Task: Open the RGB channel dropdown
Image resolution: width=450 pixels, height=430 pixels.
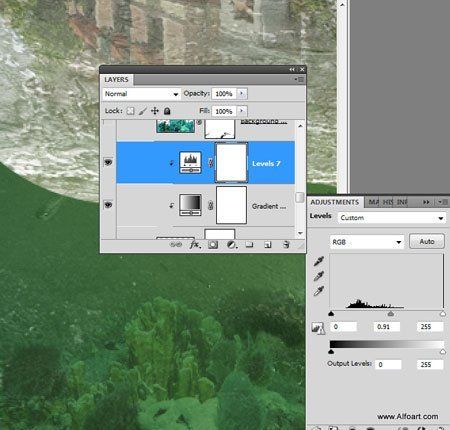Action: (x=367, y=242)
